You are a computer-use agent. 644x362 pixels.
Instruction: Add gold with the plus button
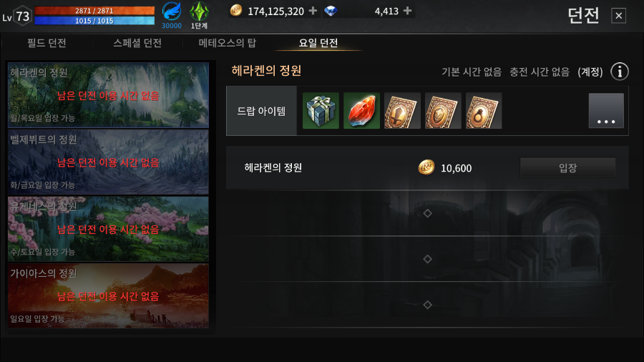pyautogui.click(x=313, y=11)
